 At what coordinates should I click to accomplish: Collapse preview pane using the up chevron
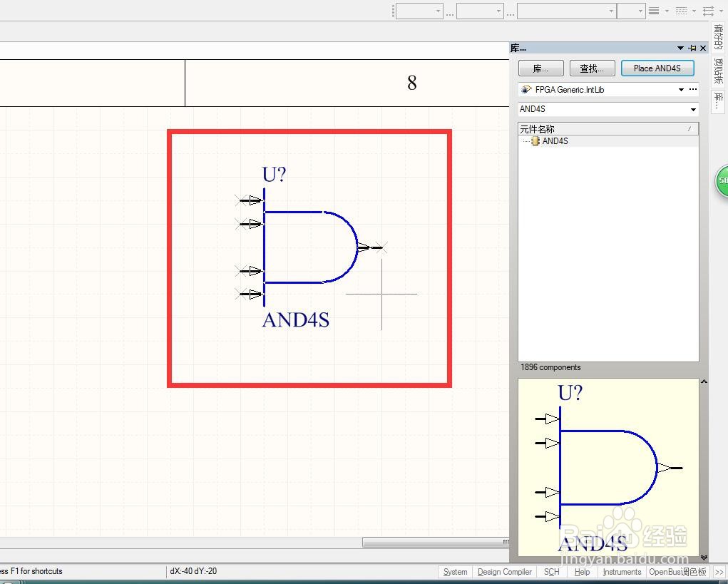coord(704,381)
